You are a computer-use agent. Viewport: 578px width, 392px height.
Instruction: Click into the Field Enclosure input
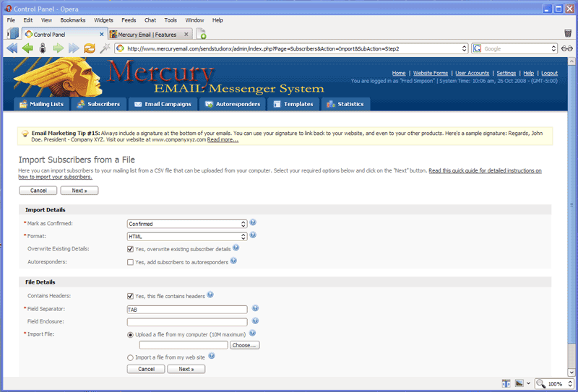click(187, 322)
